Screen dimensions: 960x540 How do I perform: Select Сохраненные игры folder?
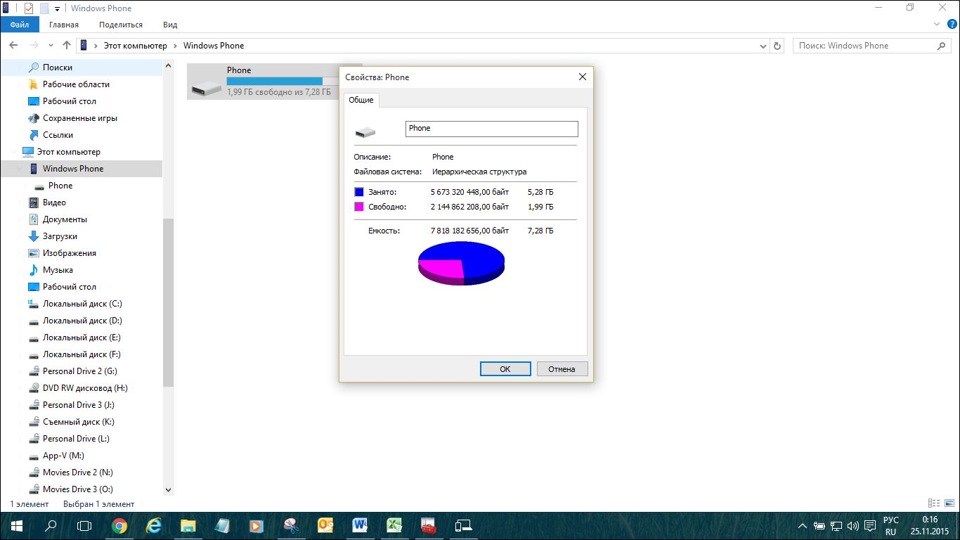pos(82,118)
